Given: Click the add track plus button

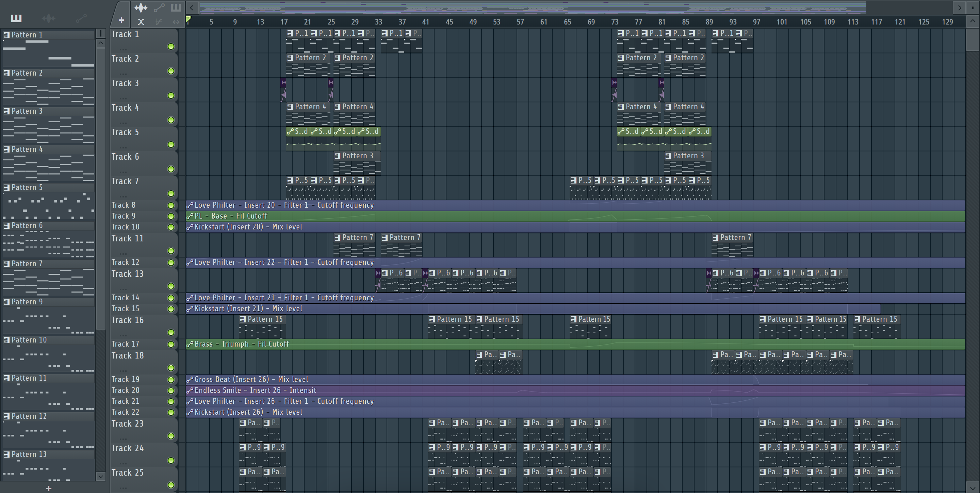Looking at the screenshot, I should pyautogui.click(x=121, y=20).
